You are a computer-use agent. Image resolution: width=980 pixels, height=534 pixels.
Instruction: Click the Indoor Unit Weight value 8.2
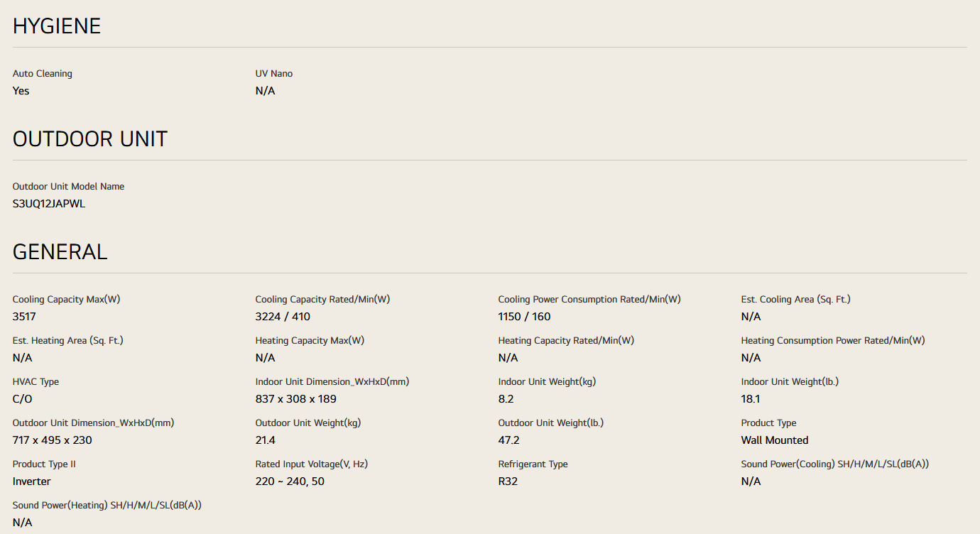[506, 399]
